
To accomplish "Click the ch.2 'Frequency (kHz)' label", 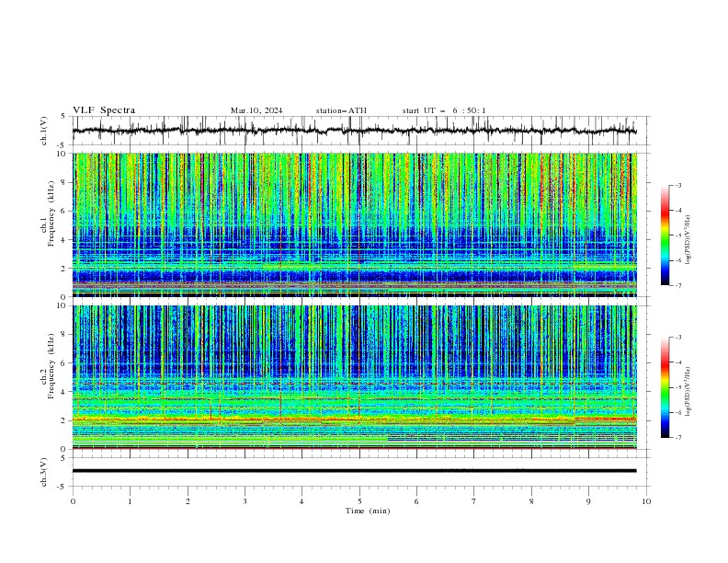I will pos(51,365).
